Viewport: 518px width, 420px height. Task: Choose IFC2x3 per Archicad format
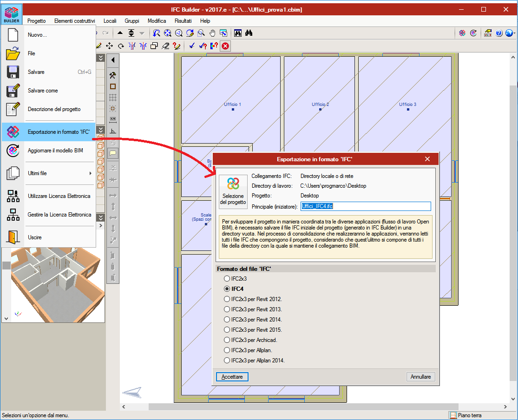click(227, 340)
